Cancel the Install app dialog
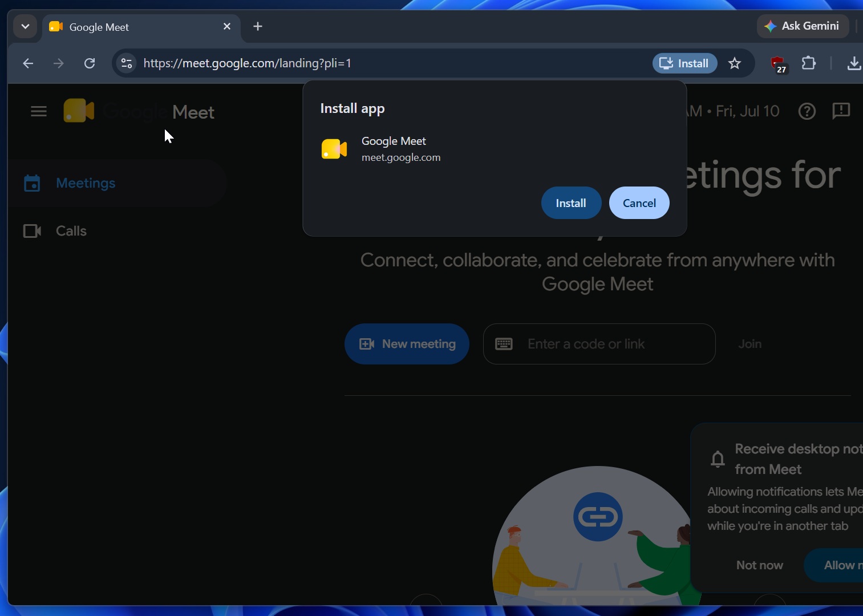The image size is (863, 616). [x=639, y=203]
